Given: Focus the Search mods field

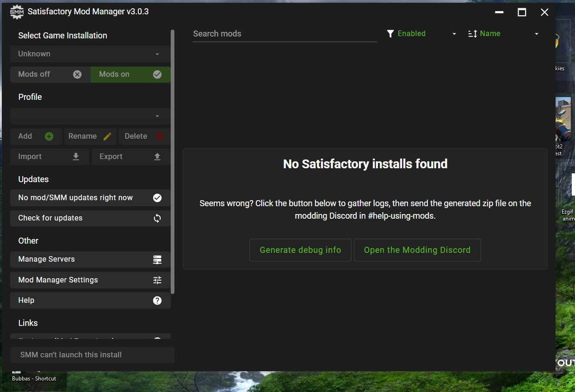Looking at the screenshot, I should (x=284, y=34).
